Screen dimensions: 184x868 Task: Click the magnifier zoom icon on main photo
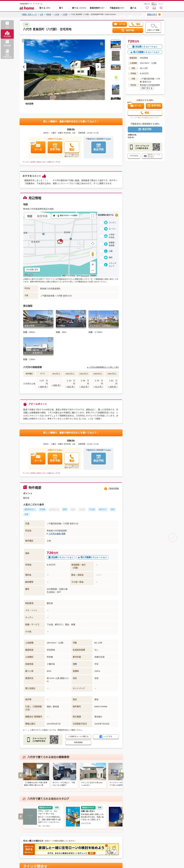[102, 44]
